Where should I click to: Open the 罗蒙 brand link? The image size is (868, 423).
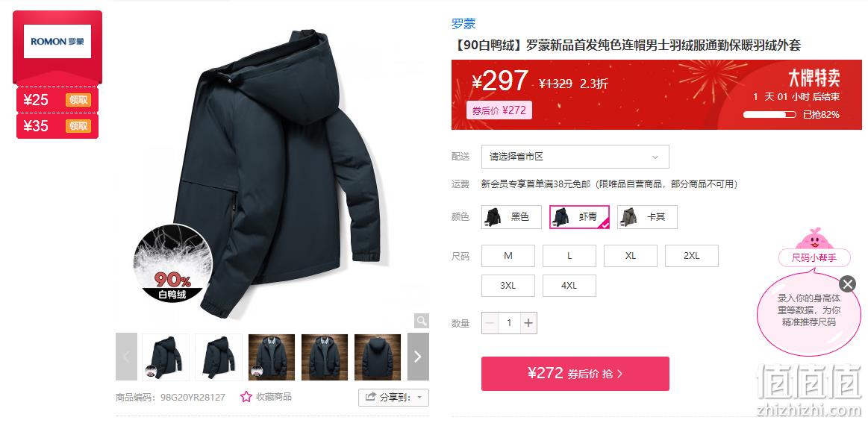pyautogui.click(x=463, y=24)
